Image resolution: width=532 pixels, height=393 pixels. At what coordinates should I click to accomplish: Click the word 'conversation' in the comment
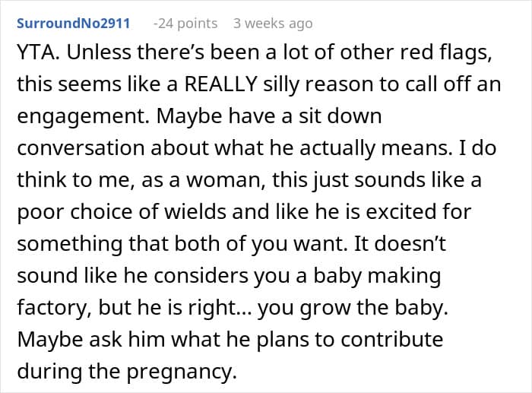tap(81, 148)
